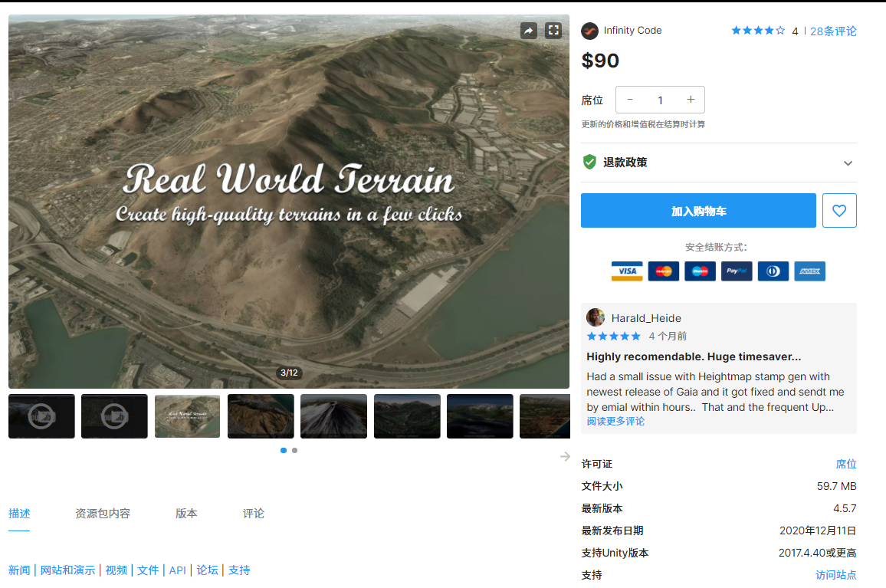
Task: Play the second video thumbnail
Action: tap(114, 416)
